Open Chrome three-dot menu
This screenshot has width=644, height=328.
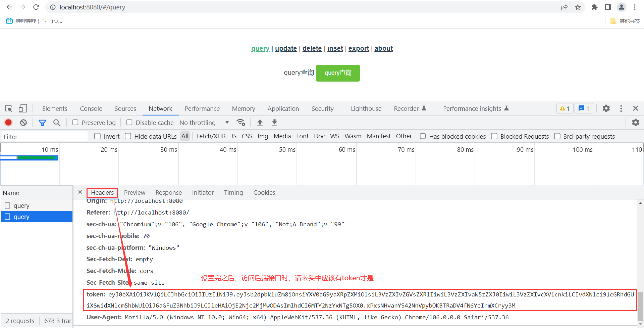pos(635,7)
